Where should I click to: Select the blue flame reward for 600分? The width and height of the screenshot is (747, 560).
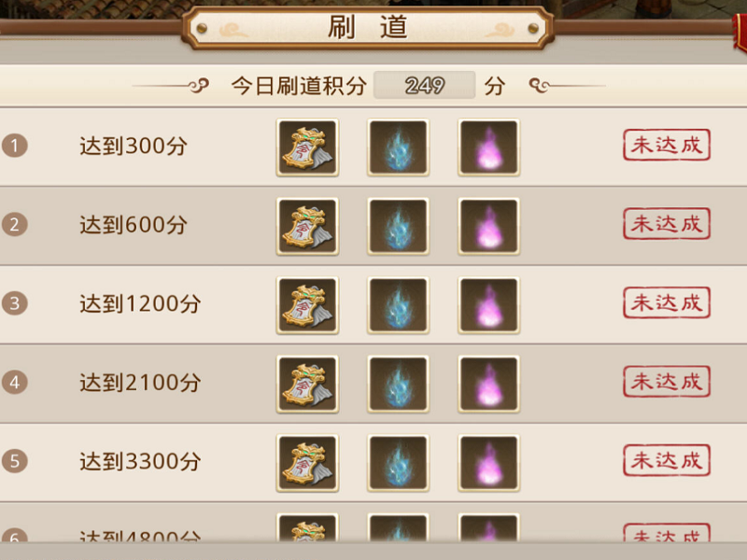(398, 226)
